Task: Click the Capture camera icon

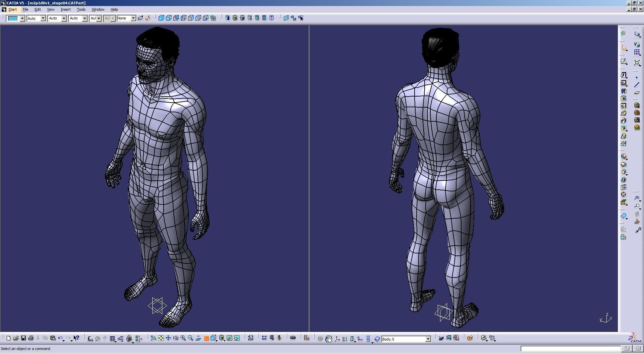Action: point(293,338)
